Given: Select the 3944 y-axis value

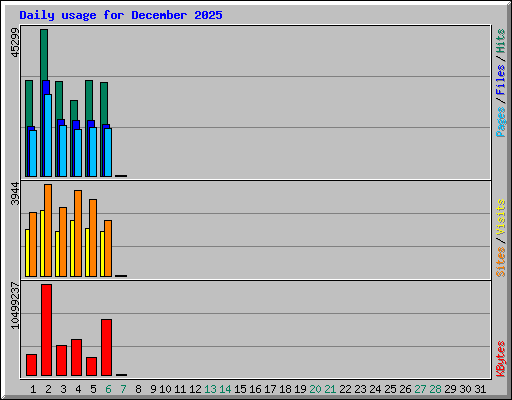Looking at the screenshot, I should point(15,193).
